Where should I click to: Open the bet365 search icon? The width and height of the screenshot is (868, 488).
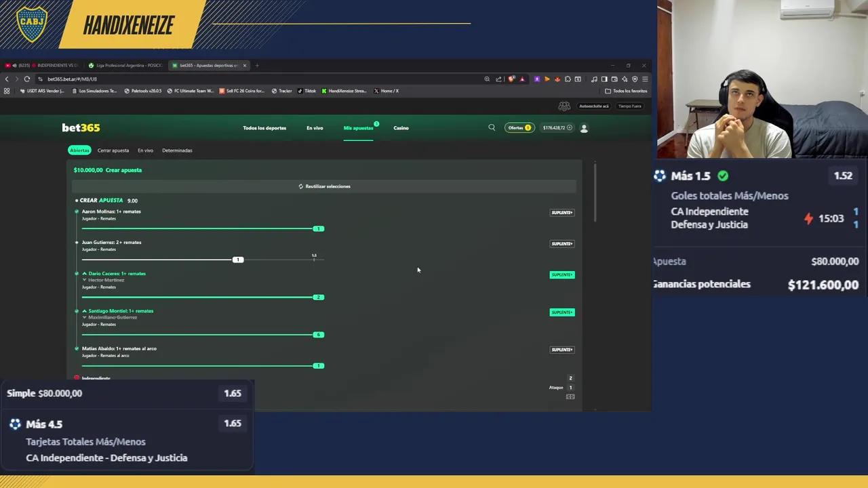click(x=492, y=127)
